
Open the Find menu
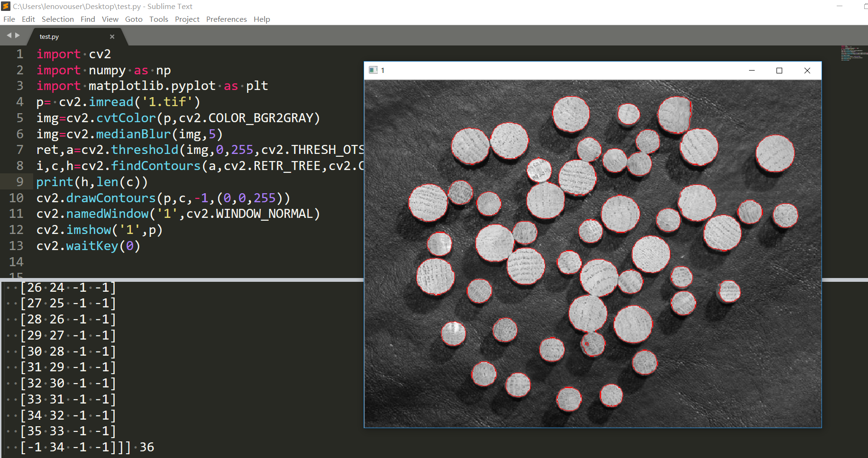88,19
